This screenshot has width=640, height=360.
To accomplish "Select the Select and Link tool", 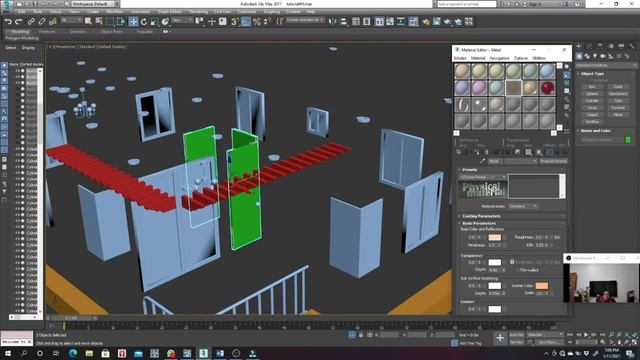I will pos(31,21).
